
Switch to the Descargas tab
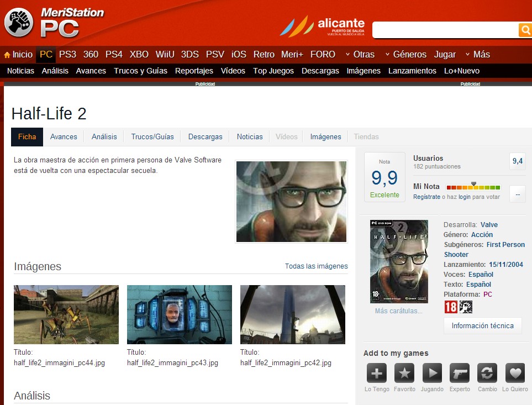click(x=206, y=136)
